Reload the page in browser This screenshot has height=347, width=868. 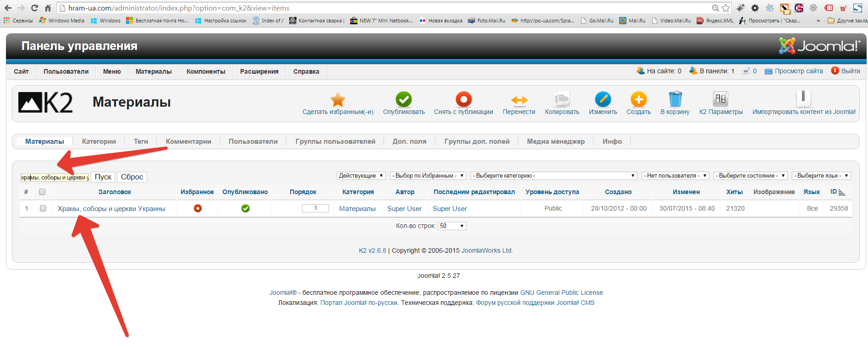pyautogui.click(x=34, y=8)
